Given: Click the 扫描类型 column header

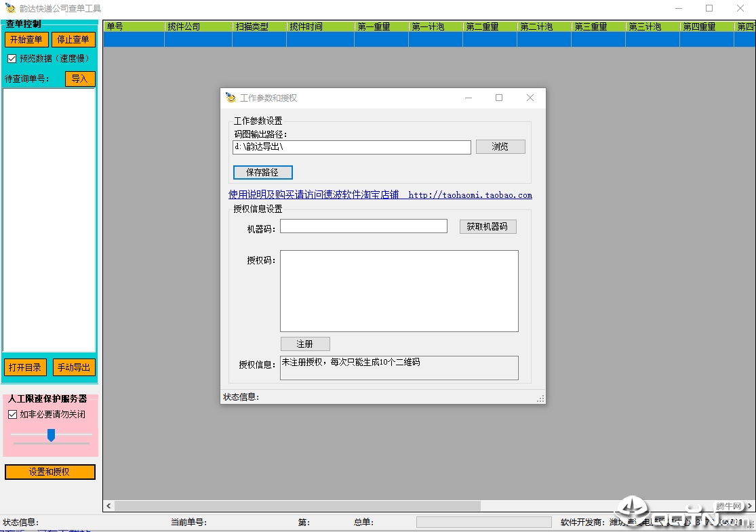Looking at the screenshot, I should click(260, 26).
